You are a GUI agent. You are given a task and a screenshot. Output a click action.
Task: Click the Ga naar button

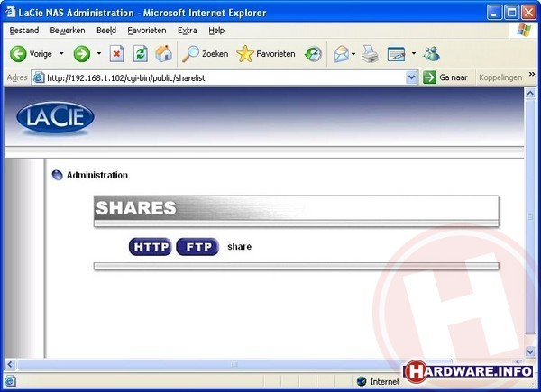tap(445, 77)
